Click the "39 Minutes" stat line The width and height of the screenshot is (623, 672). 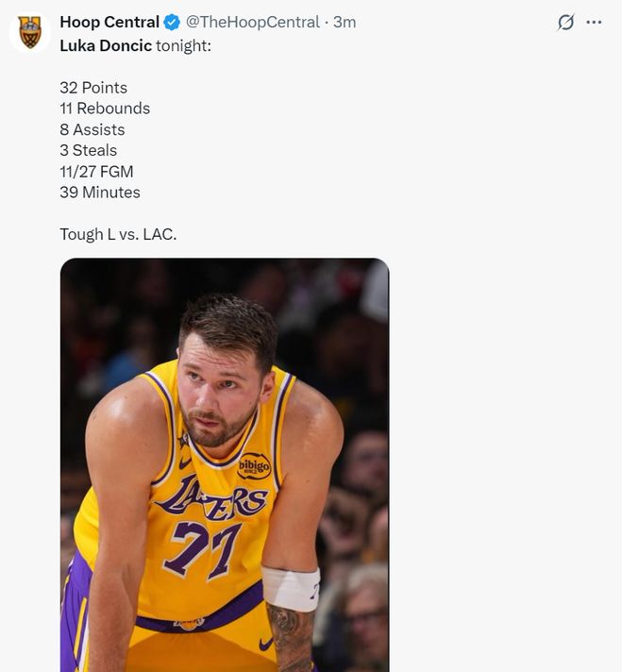tap(100, 192)
